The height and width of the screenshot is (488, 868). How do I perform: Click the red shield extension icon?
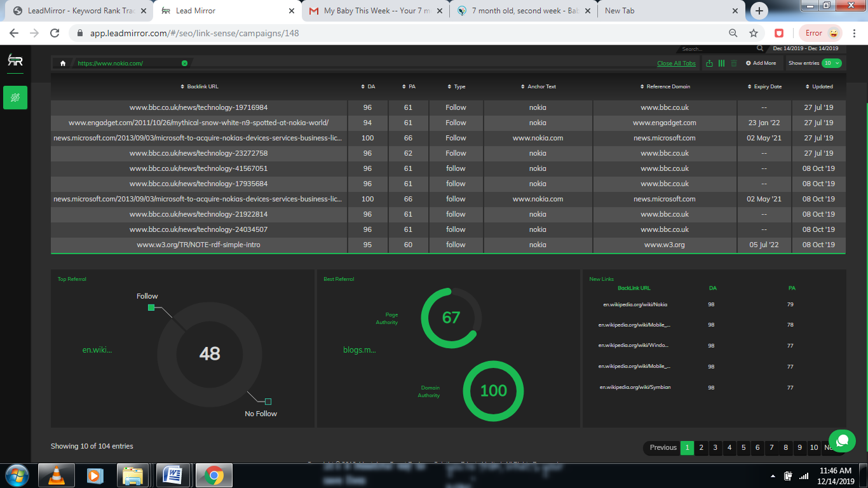pos(779,33)
